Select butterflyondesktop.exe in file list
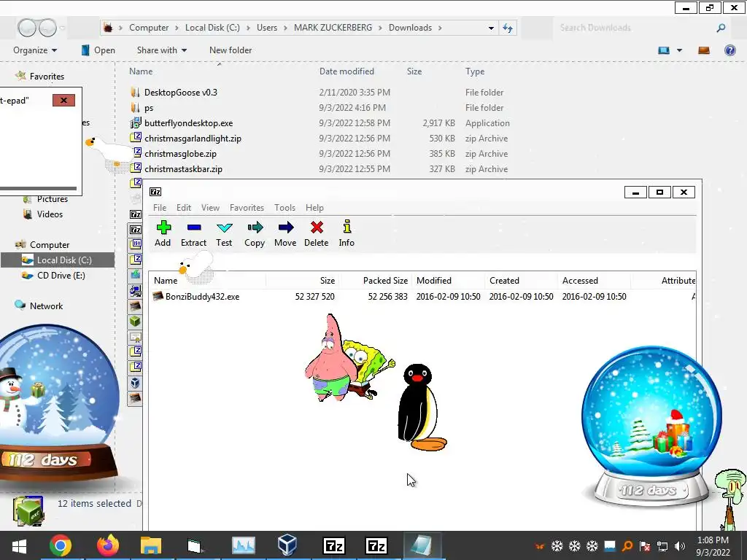747x560 pixels. pos(189,122)
